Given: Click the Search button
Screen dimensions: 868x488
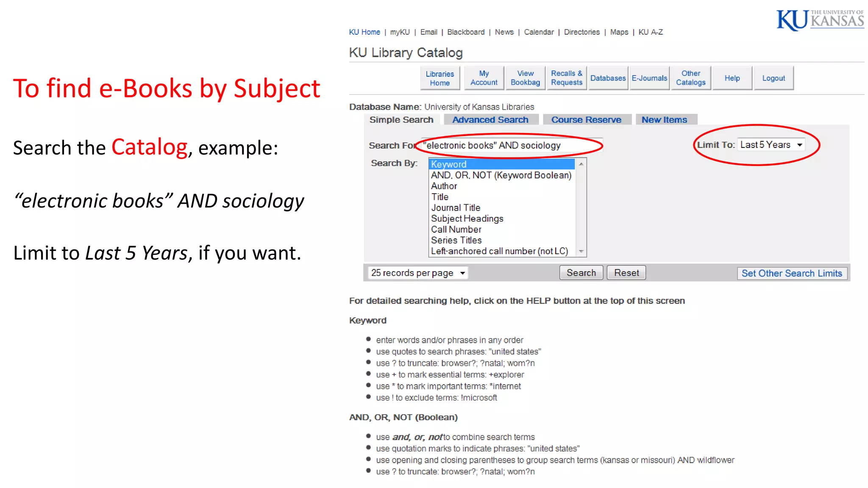Looking at the screenshot, I should click(x=581, y=273).
